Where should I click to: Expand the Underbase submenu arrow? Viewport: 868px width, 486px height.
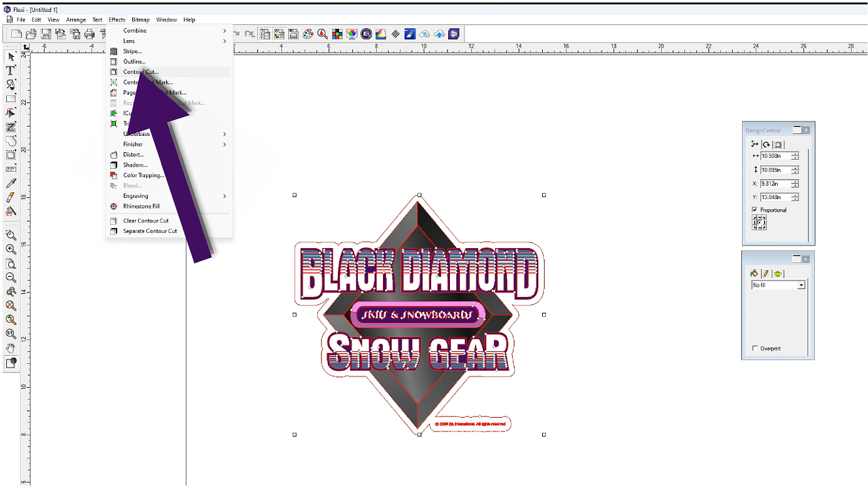pos(225,134)
